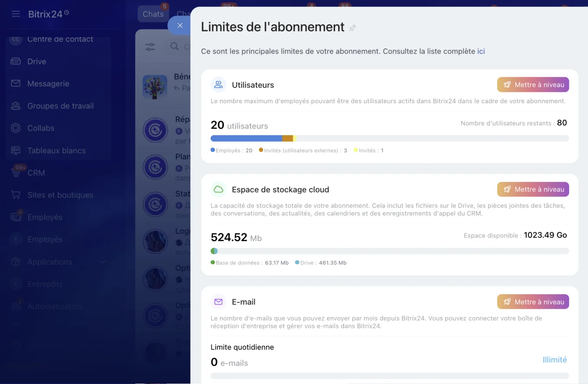Click the E-mail envelope icon
Screen dimensions: 588x384
pos(218,301)
